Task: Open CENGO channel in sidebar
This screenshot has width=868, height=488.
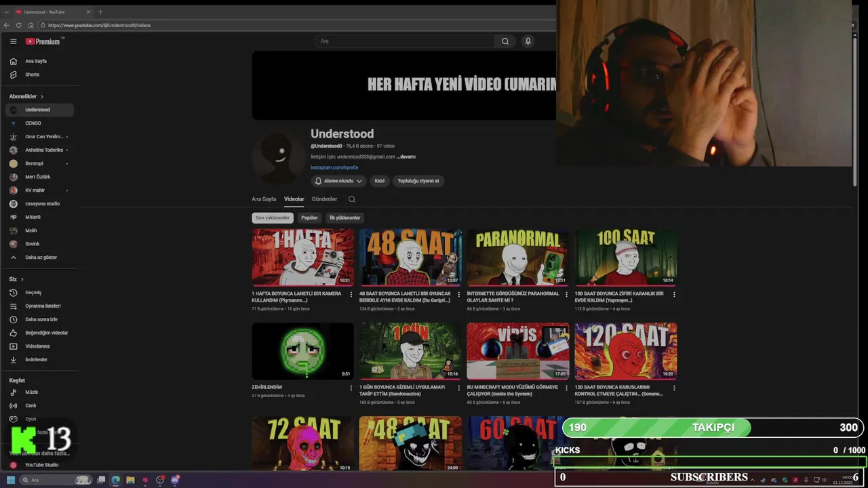Action: click(40, 123)
